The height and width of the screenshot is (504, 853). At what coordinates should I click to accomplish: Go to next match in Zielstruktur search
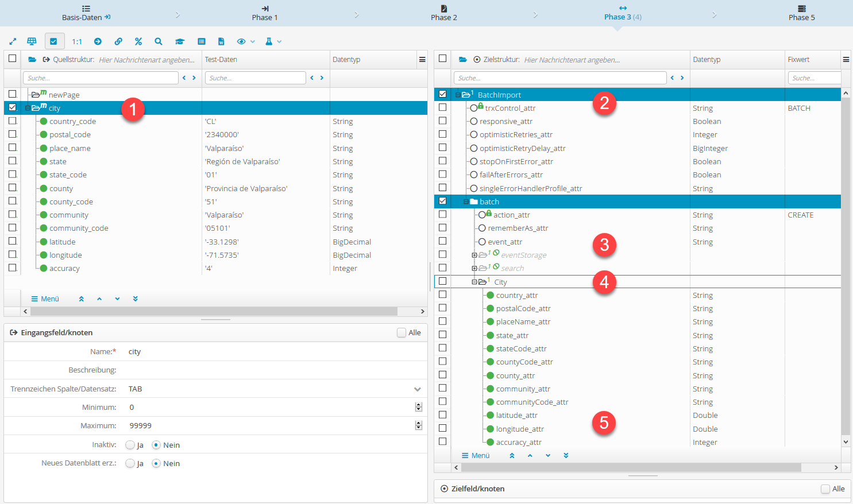[x=682, y=77]
